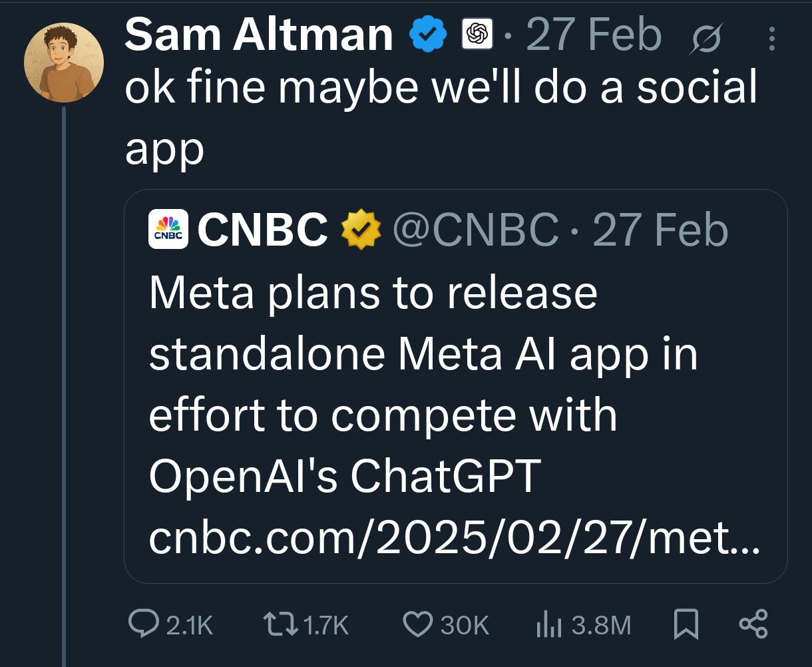View the 3.8M views analytics icon

click(x=548, y=624)
